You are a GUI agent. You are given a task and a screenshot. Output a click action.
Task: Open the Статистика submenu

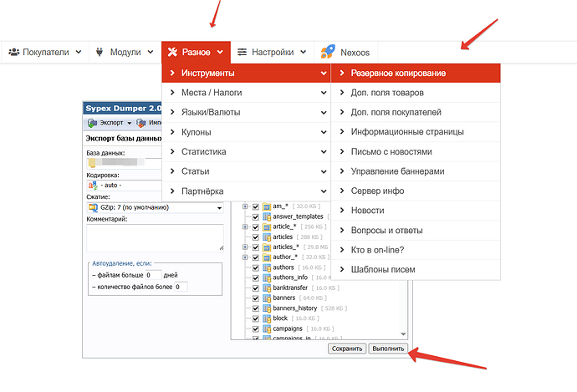246,151
